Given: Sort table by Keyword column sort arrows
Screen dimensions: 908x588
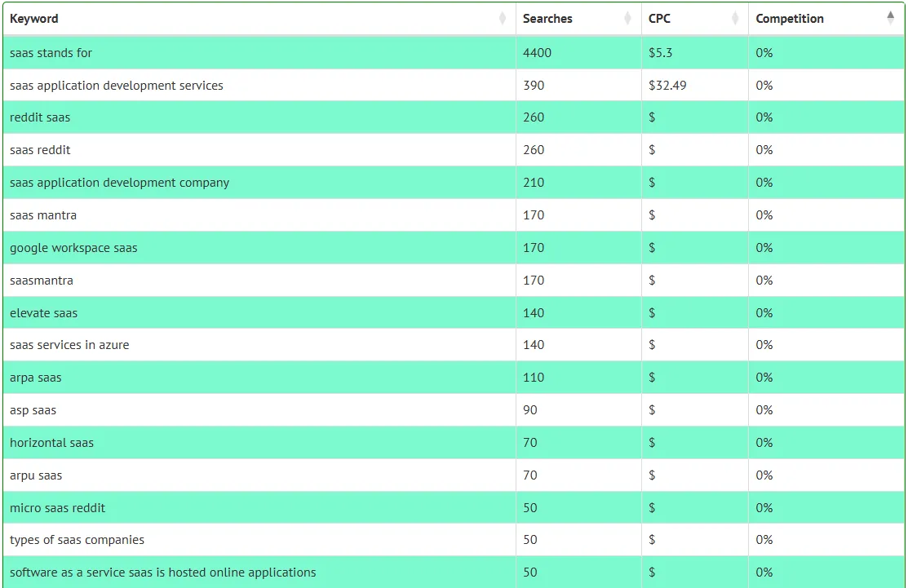Looking at the screenshot, I should pos(502,19).
